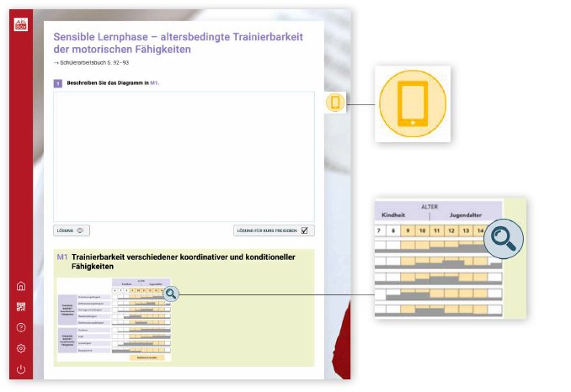
Task: Click the magnifier on the M1 diagram
Action: point(172,294)
